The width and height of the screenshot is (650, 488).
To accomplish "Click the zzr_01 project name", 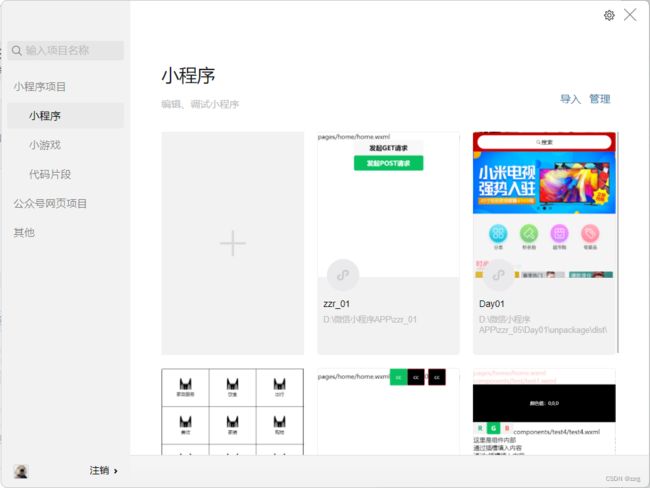I will [336, 304].
